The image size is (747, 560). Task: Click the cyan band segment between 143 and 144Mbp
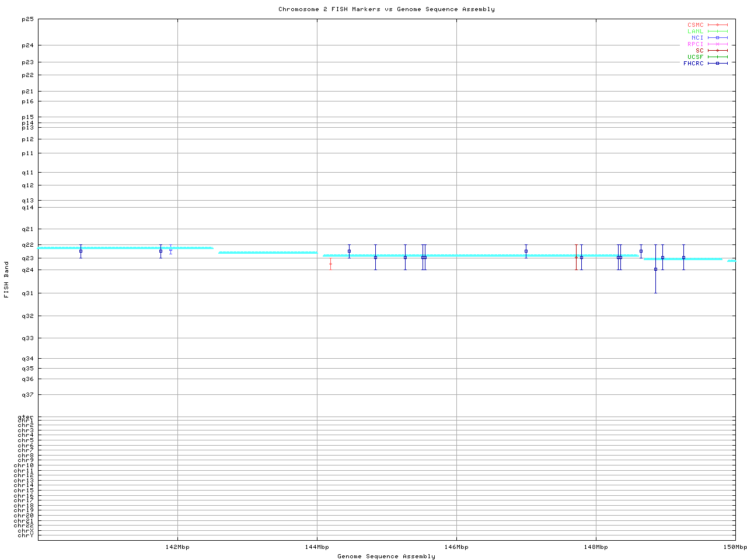268,253
